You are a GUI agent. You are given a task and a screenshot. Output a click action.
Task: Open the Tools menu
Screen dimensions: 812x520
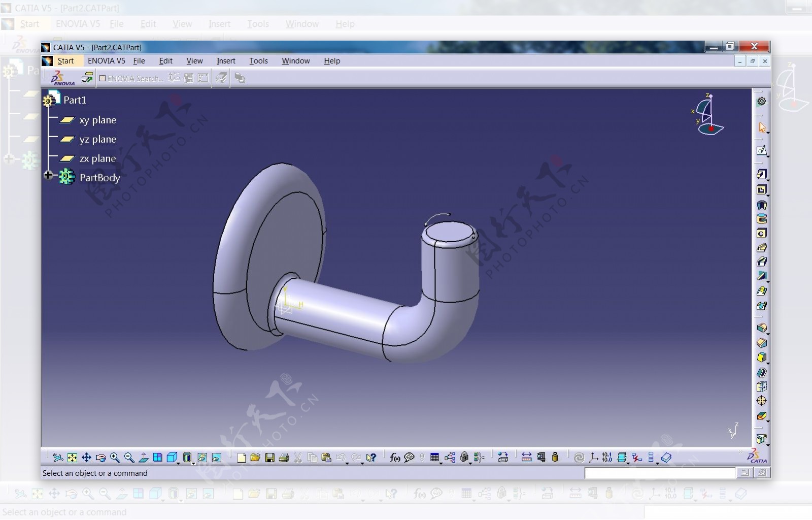258,61
